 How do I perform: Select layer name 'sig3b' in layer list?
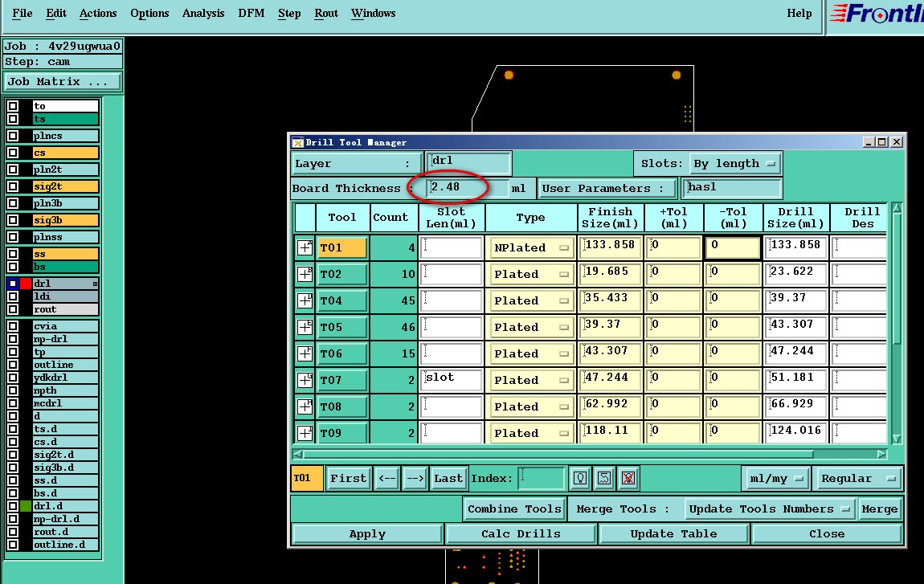pos(65,220)
